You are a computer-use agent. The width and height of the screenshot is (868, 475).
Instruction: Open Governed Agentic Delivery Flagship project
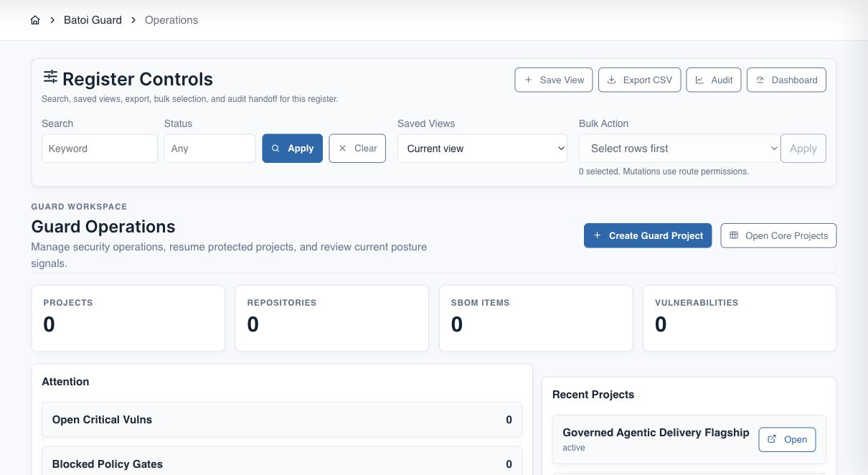coord(787,439)
